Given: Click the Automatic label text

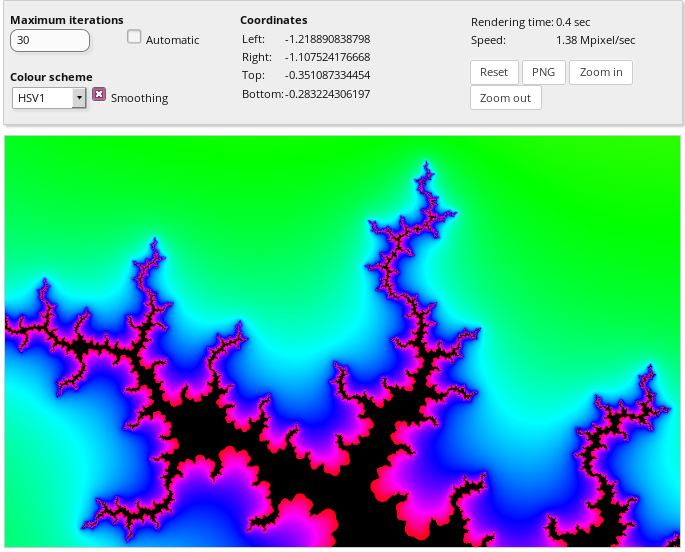Looking at the screenshot, I should [172, 40].
